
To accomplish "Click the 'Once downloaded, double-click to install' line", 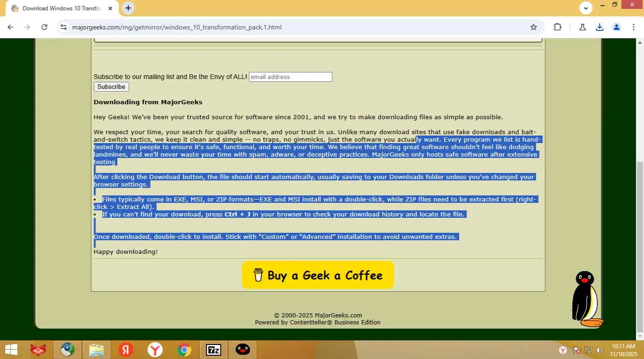I will click(x=275, y=237).
